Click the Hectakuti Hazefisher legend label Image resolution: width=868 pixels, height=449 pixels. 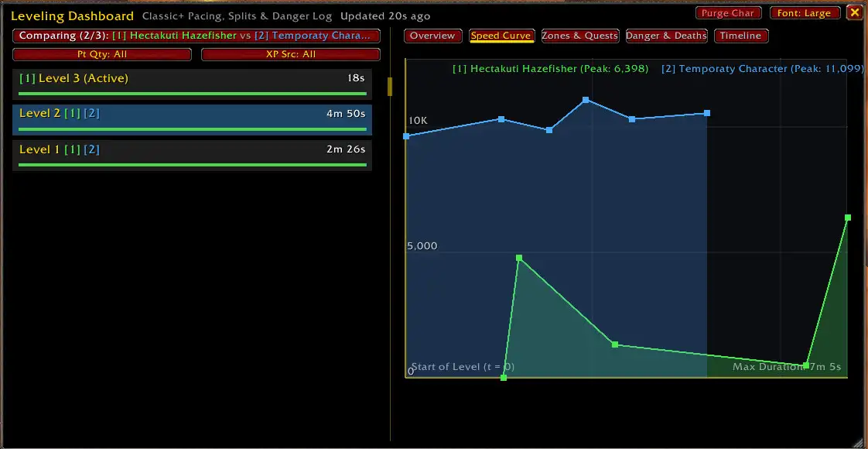550,69
